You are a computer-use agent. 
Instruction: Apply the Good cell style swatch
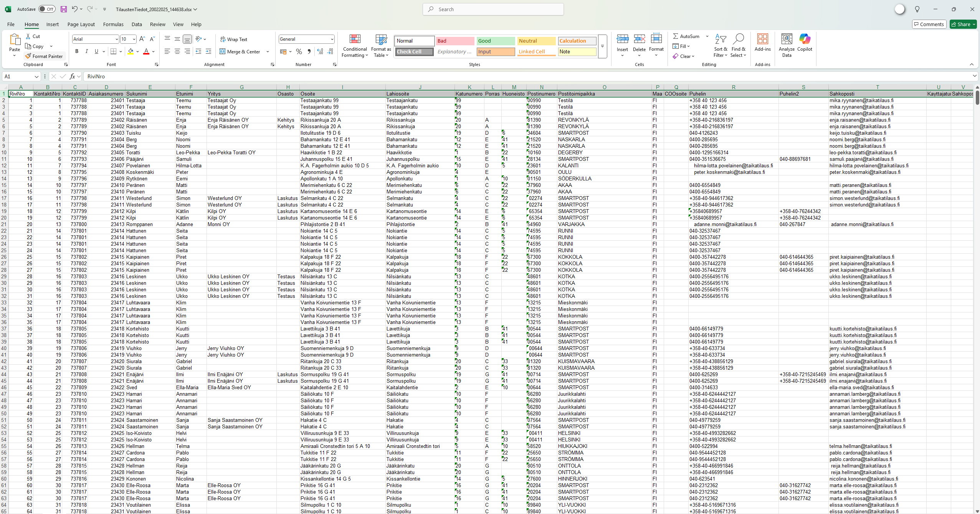pyautogui.click(x=495, y=41)
